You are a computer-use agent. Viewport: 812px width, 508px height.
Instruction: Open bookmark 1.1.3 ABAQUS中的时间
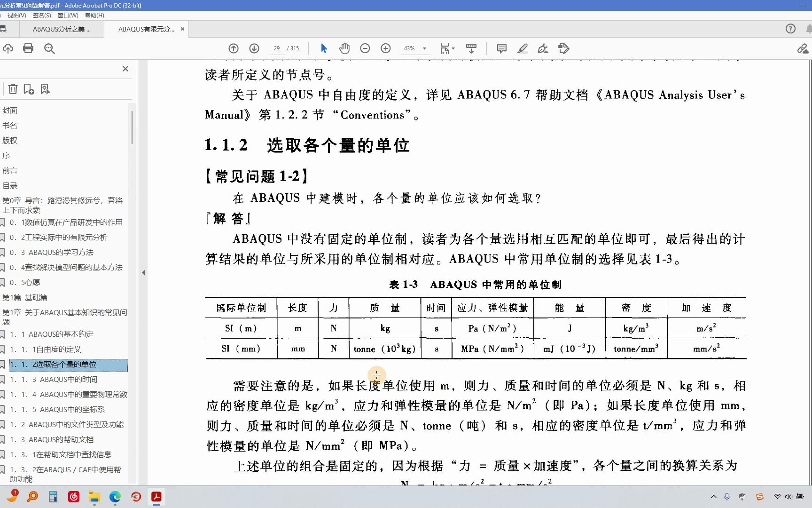click(54, 379)
